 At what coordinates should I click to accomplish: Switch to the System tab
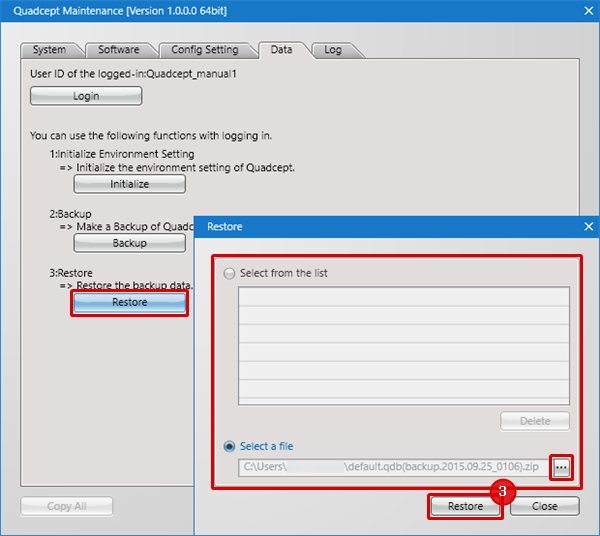[x=49, y=50]
